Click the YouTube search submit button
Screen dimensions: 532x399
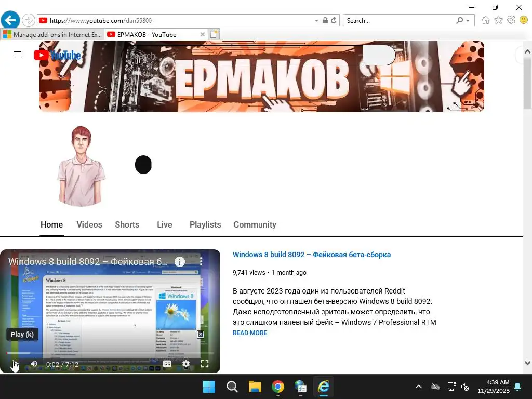[379, 55]
